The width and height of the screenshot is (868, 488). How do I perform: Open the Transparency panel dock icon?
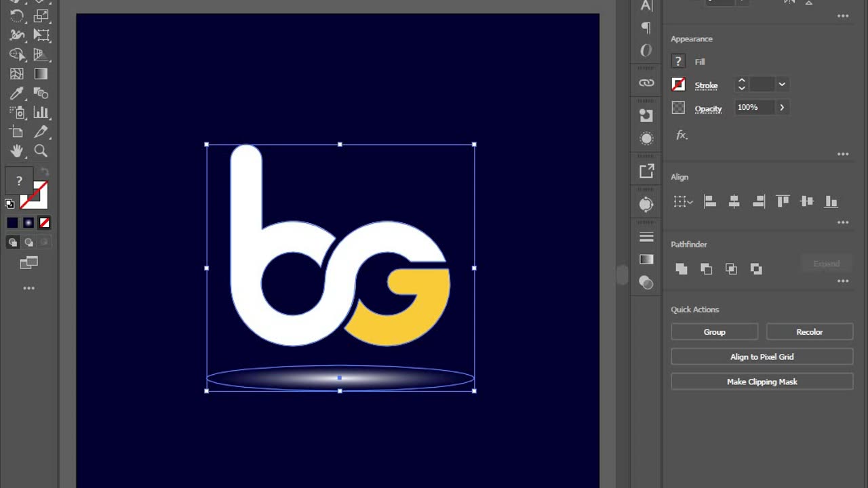click(646, 282)
